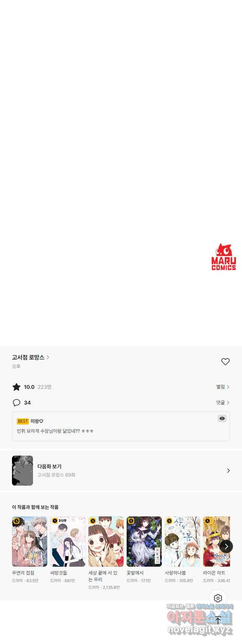Image resolution: width=242 pixels, height=644 pixels.
Task: Click the comment bubble icon
Action: (x=16, y=403)
